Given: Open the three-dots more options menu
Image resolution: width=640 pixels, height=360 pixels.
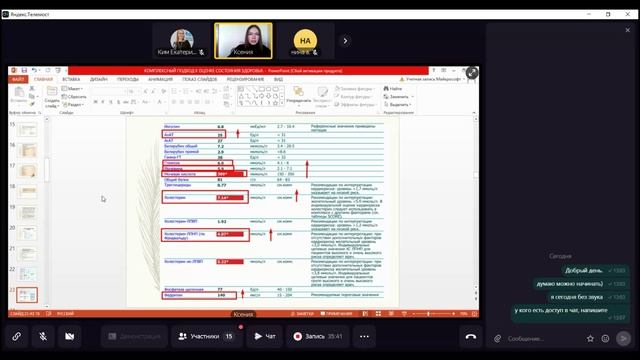Looking at the screenshot, I should [x=364, y=336].
